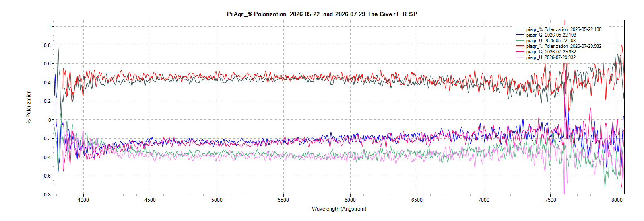Click the blue legend line swatch
Image resolution: width=644 pixels, height=221 pixels.
[x=520, y=35]
